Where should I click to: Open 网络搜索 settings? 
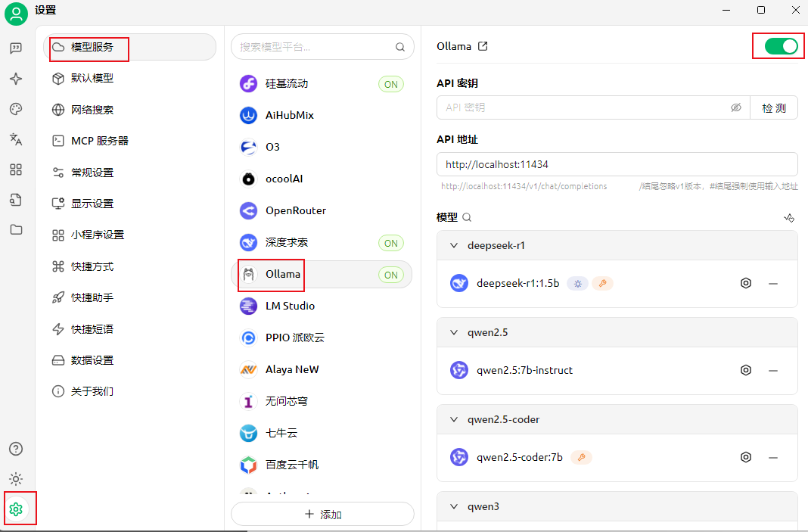(x=129, y=110)
